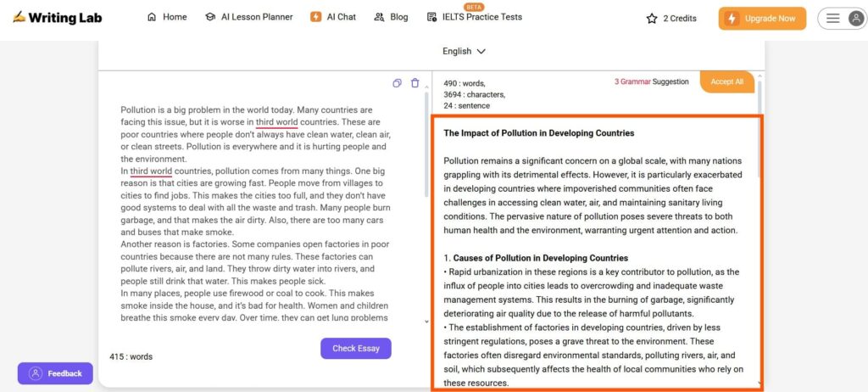Click the Home house icon
Viewport: 868px width, 392px height.
[x=152, y=17]
